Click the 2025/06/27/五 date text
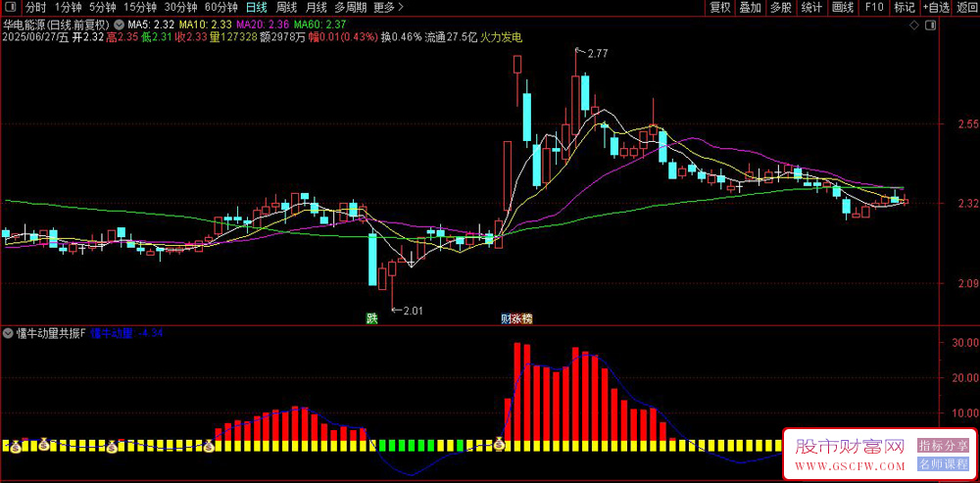This screenshot has height=483, width=980. click(35, 37)
